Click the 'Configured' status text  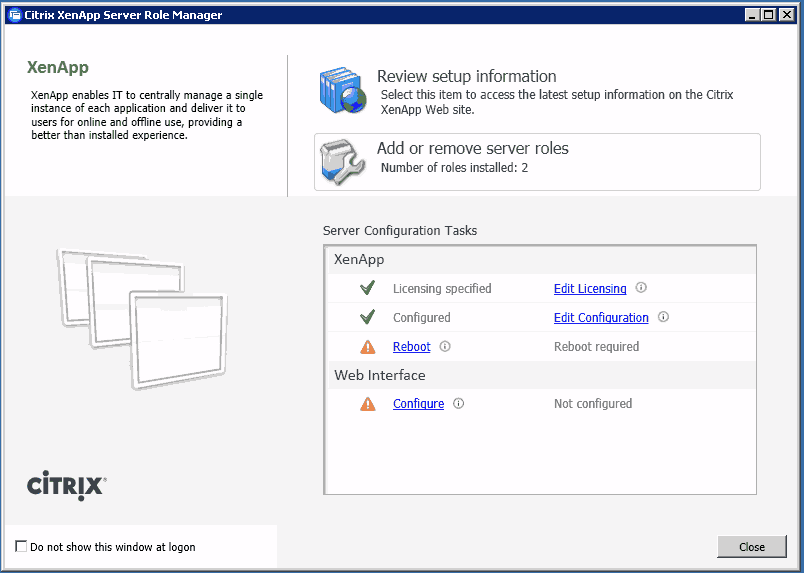421,318
